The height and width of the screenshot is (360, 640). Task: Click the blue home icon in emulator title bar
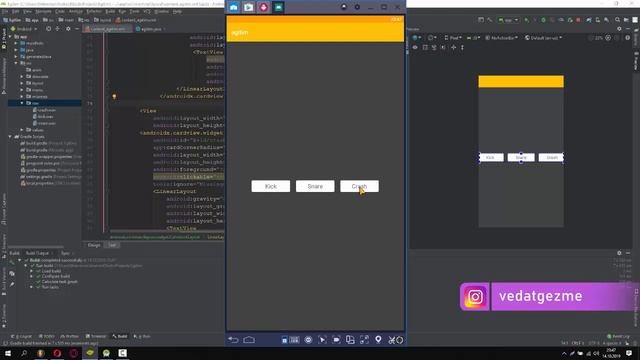pos(234,7)
